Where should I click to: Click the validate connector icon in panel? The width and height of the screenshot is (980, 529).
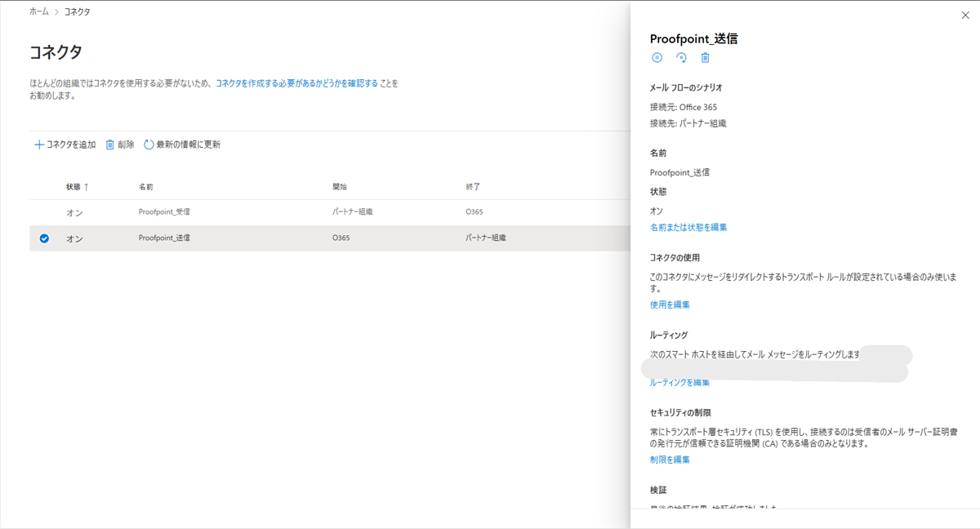click(681, 57)
